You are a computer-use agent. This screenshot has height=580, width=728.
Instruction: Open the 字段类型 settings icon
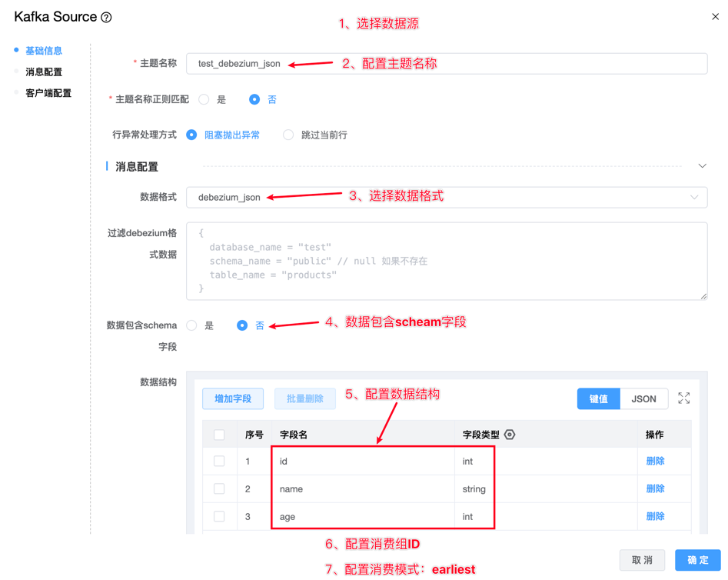pos(510,435)
